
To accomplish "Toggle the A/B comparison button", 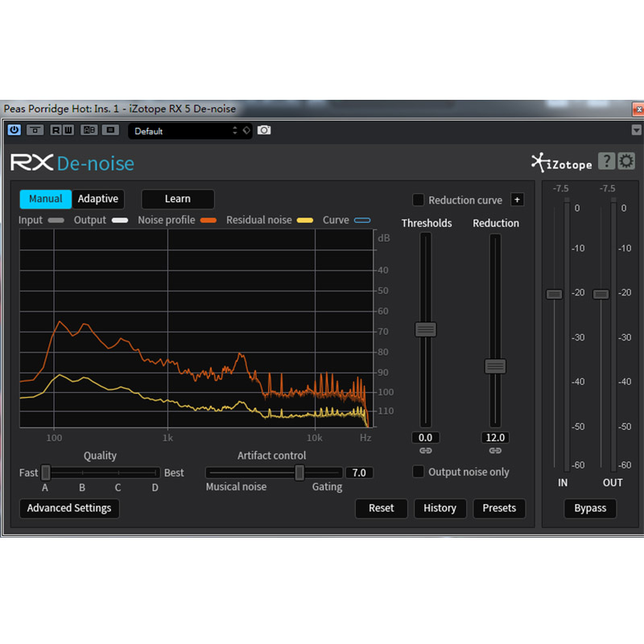I will pyautogui.click(x=89, y=130).
